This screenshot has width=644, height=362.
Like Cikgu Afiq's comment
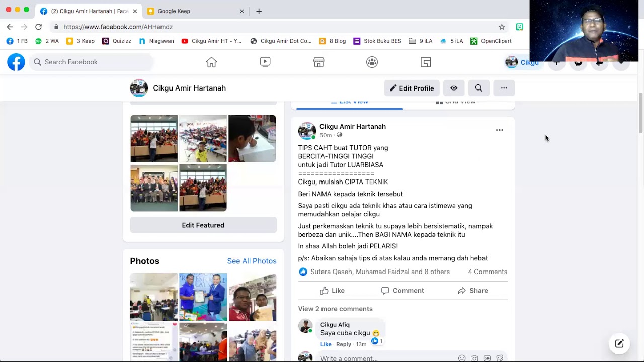coord(326,344)
